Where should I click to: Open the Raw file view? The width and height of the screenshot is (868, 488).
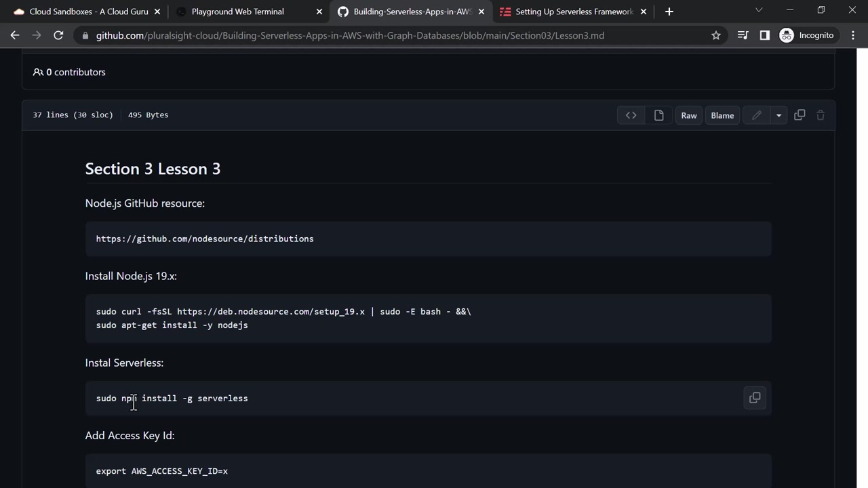click(x=689, y=115)
